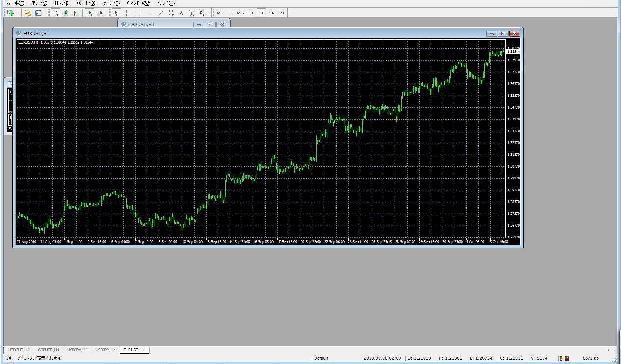
Task: Open the チャート(C) menu
Action: (x=85, y=3)
